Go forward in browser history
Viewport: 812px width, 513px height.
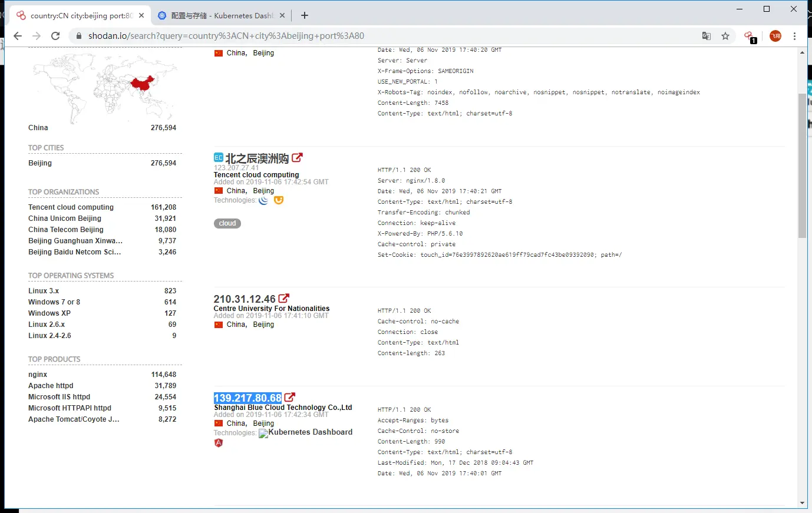[x=37, y=36]
